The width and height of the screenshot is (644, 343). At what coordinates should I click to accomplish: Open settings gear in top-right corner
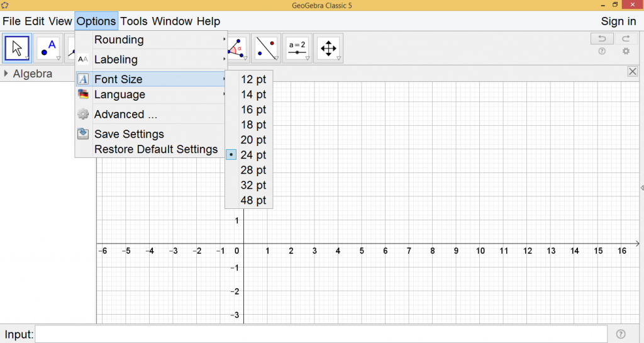626,52
